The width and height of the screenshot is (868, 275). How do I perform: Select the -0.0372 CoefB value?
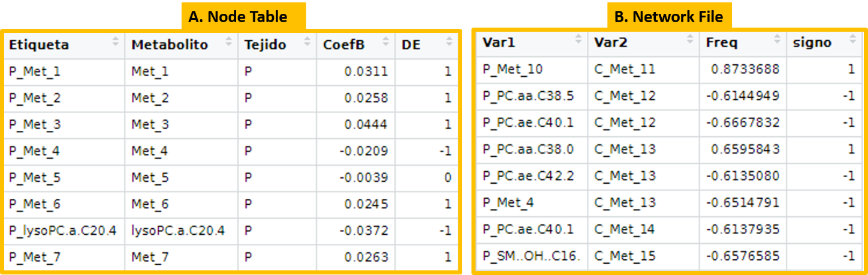363,231
